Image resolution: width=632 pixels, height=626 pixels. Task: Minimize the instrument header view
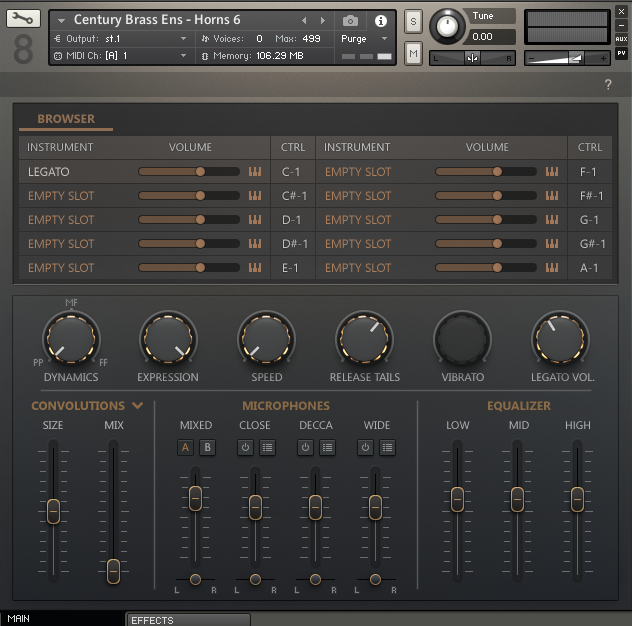tap(621, 25)
